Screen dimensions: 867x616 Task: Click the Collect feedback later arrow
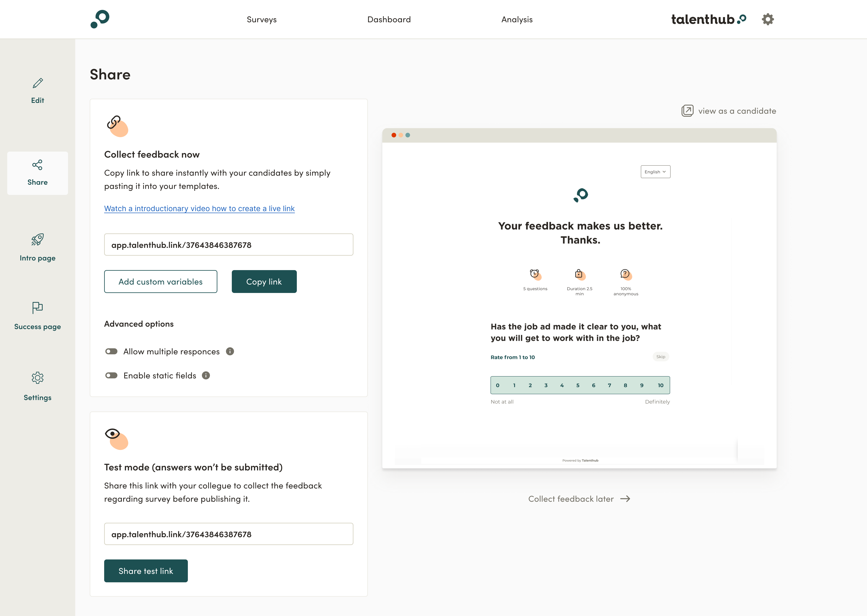pyautogui.click(x=625, y=499)
